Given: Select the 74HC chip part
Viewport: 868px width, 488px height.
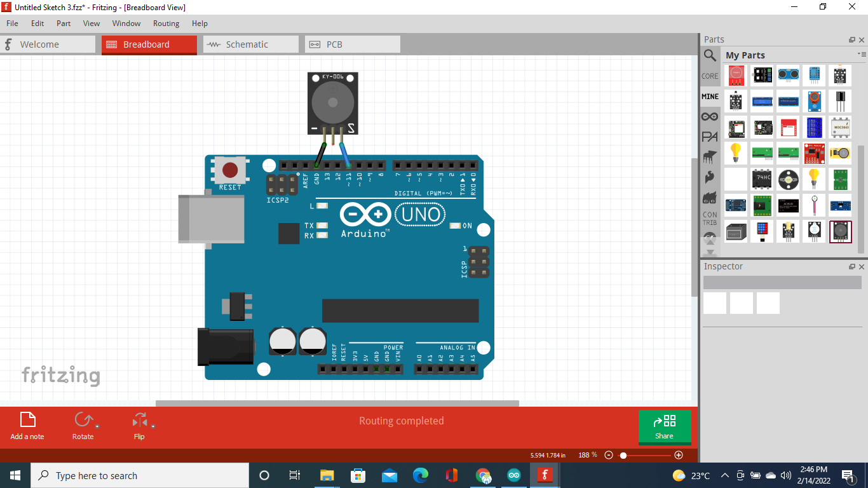Looking at the screenshot, I should pyautogui.click(x=762, y=180).
